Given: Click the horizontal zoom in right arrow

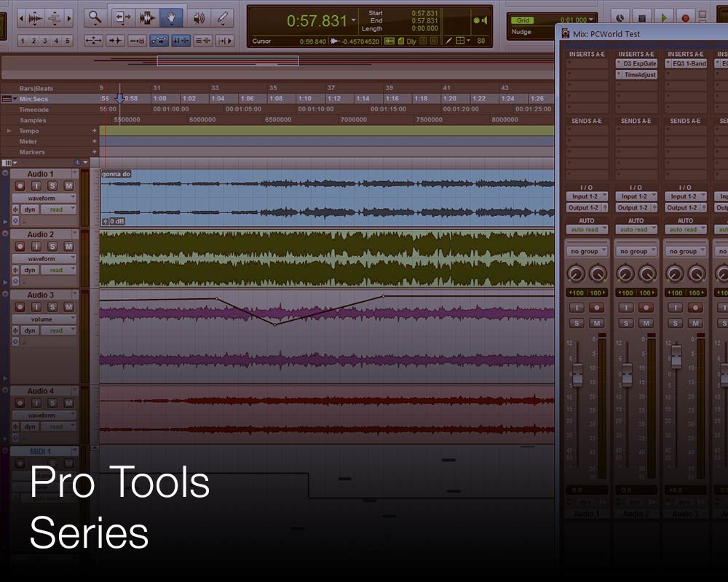Looking at the screenshot, I should 69,19.
